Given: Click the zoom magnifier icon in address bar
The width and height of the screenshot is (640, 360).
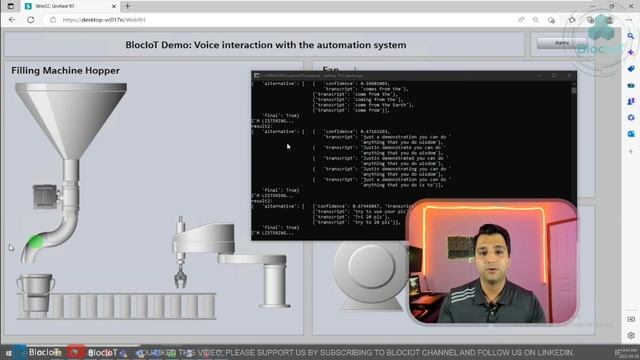Looking at the screenshot, I should [536, 20].
